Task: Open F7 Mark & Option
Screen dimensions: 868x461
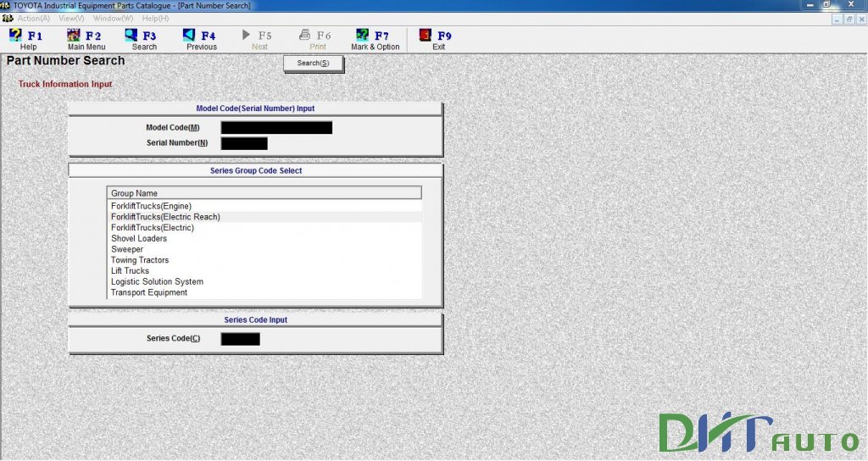Action: [x=375, y=39]
